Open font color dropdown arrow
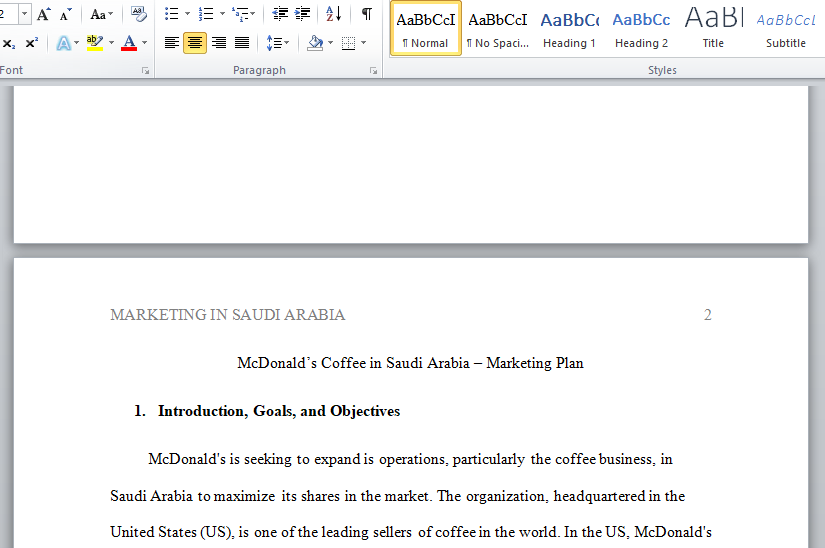Image resolution: width=825 pixels, height=548 pixels. tap(145, 43)
